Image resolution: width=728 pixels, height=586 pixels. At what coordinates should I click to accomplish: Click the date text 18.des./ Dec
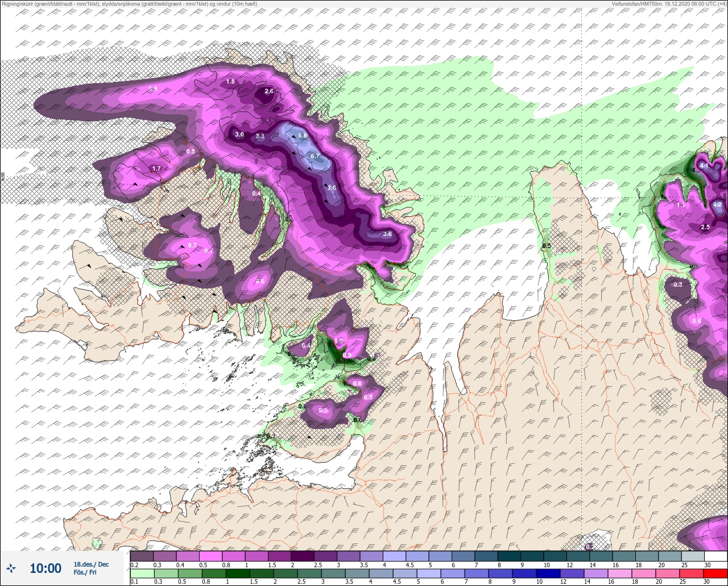(x=91, y=564)
